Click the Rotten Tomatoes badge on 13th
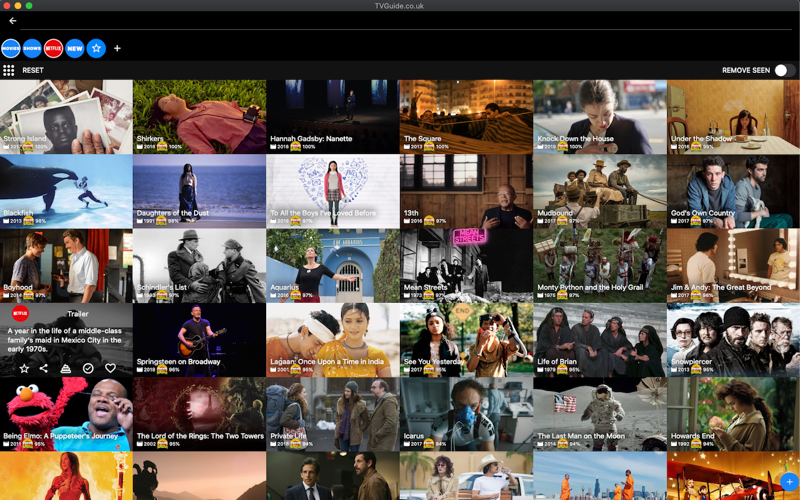Screen dimensions: 800x500 [x=429, y=220]
